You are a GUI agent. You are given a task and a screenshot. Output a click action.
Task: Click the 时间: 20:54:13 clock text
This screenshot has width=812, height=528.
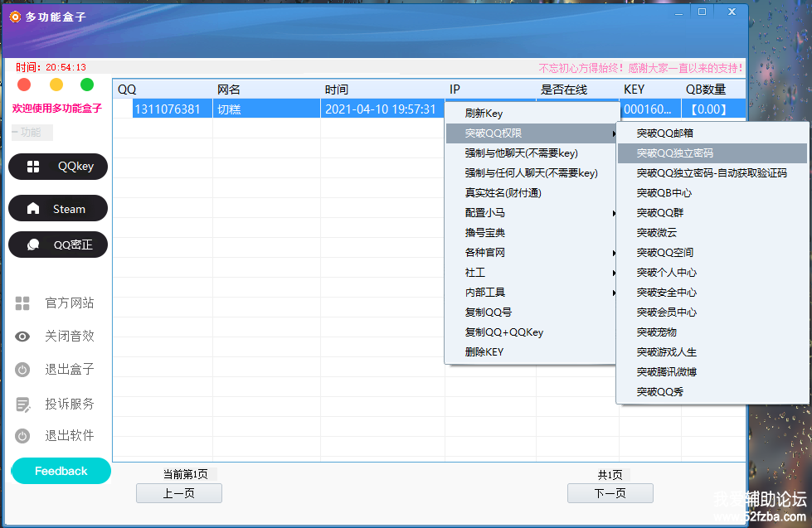tap(51, 67)
